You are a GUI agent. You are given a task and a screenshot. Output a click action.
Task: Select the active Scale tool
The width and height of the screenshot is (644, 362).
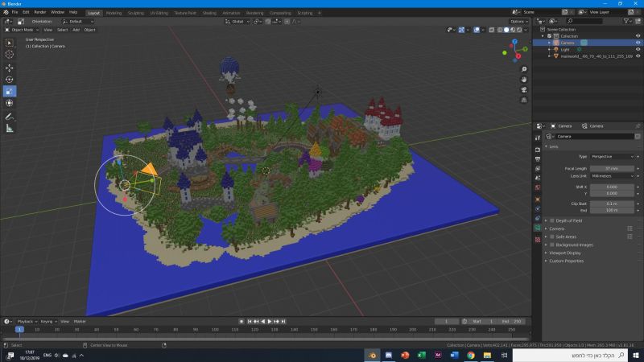point(10,91)
